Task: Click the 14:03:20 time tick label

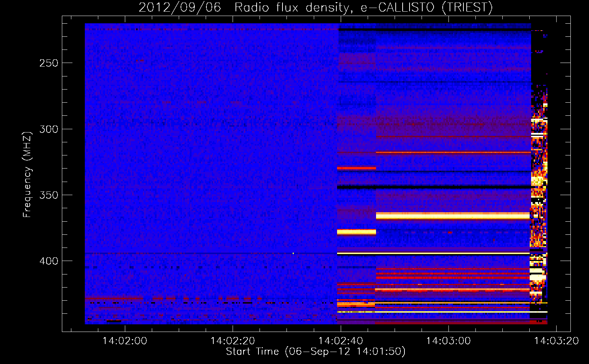Action: click(556, 341)
